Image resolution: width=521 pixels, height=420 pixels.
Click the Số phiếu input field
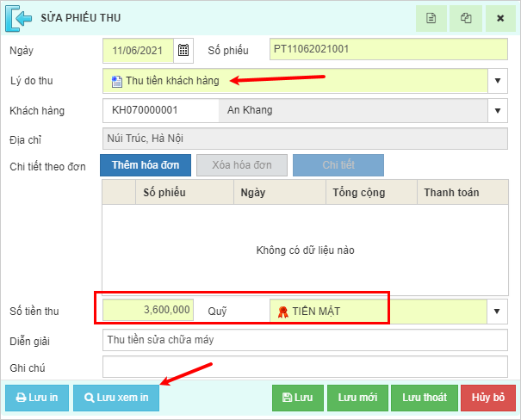tap(388, 50)
